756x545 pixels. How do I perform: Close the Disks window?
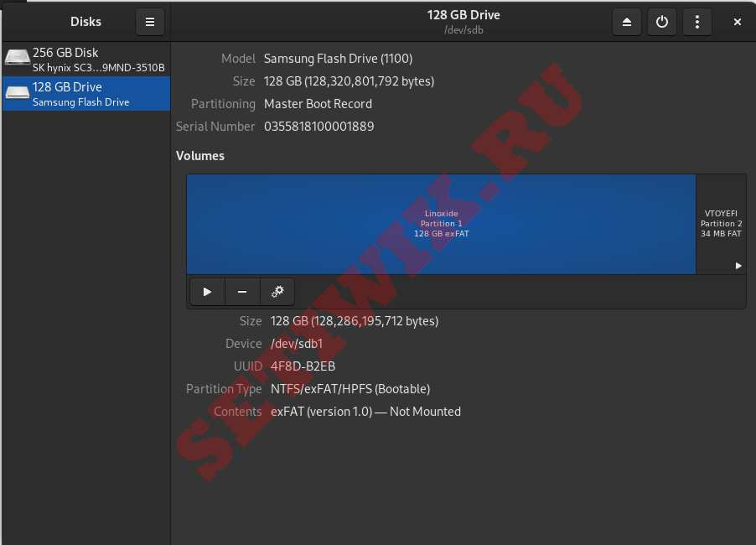point(738,22)
